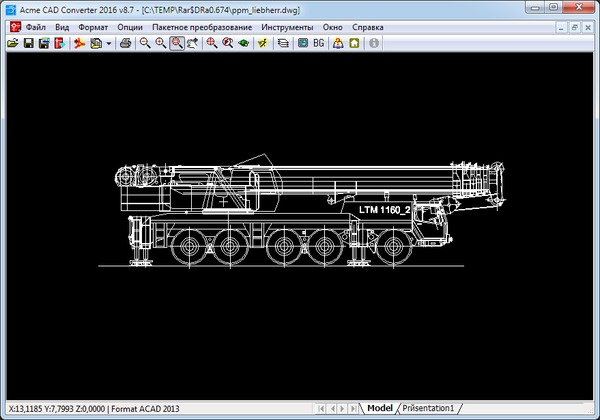Select the Pan hand tool
The width and height of the screenshot is (600, 420).
click(x=192, y=43)
